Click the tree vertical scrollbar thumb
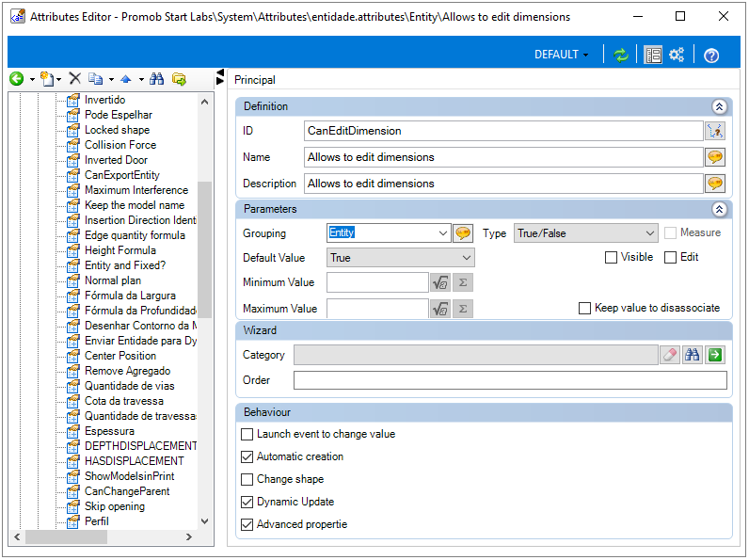Image resolution: width=749 pixels, height=560 pixels. pos(204,249)
